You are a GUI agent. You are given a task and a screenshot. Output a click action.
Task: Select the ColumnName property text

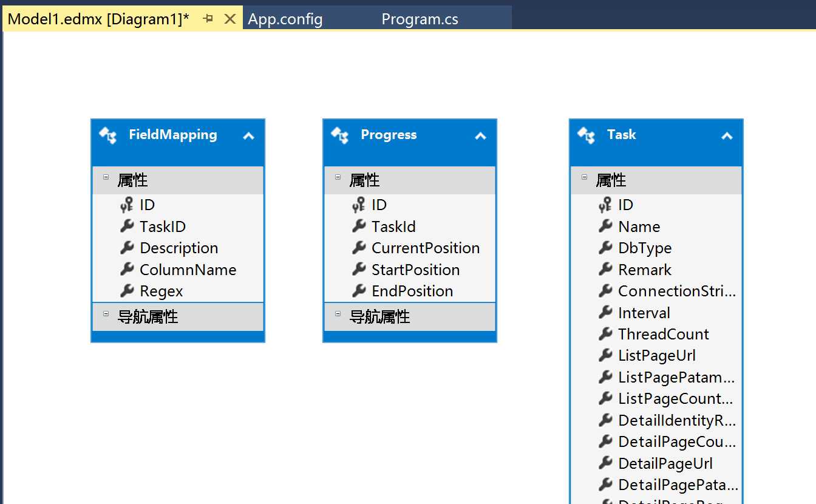[188, 270]
